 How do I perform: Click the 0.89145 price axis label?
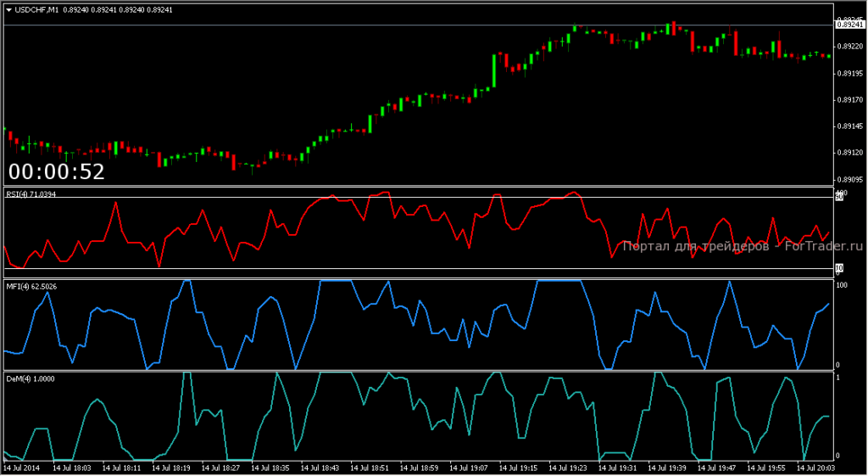coord(849,126)
